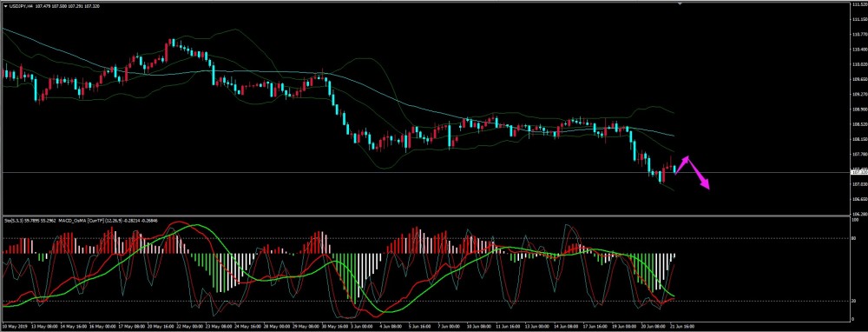Click the 80 level on stochastic scale

point(854,238)
